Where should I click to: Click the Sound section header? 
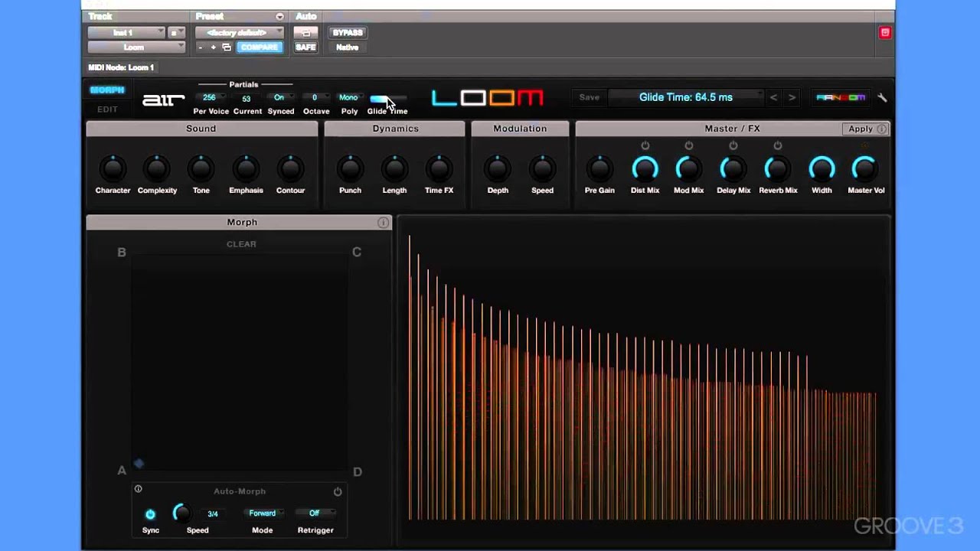[201, 129]
